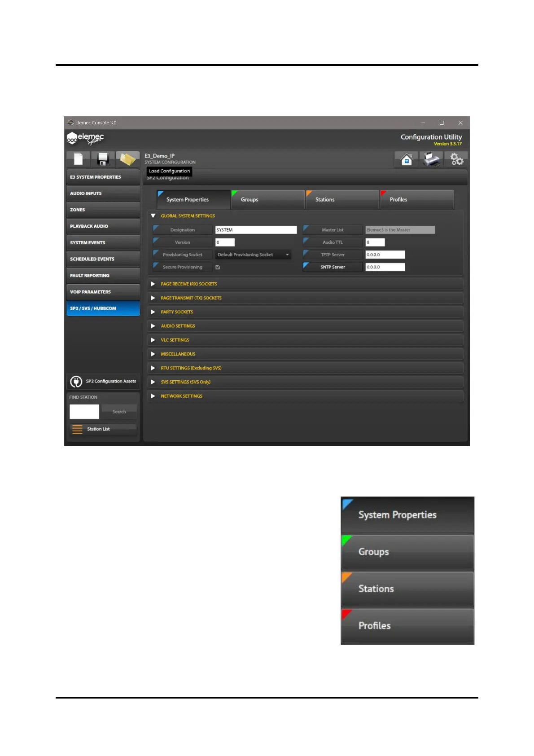Image resolution: width=534 pixels, height=756 pixels.
Task: Expand SVS Settings (SVS Only)
Action: pos(153,382)
